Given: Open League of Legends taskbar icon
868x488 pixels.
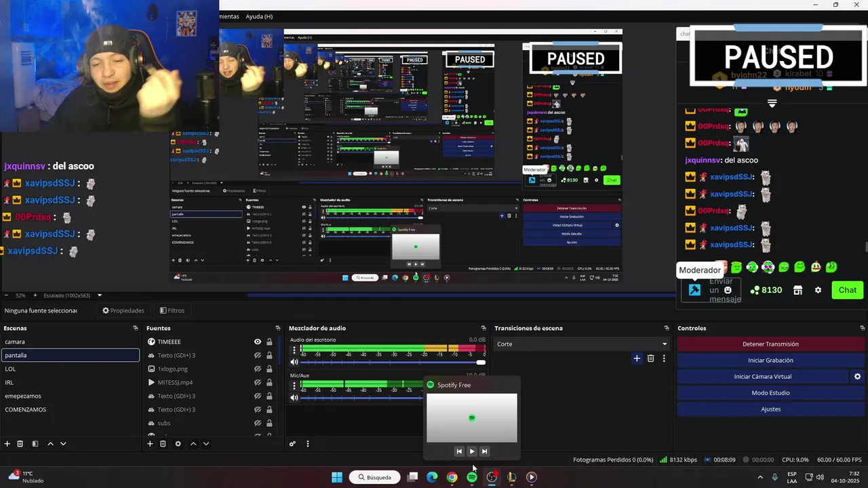Looking at the screenshot, I should pyautogui.click(x=512, y=477).
